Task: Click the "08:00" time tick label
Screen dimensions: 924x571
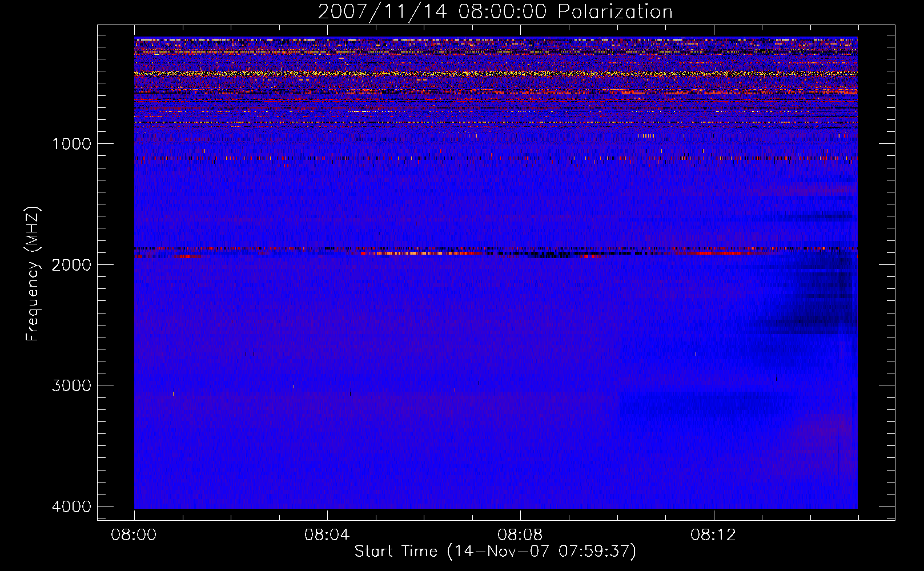Action: pos(134,535)
